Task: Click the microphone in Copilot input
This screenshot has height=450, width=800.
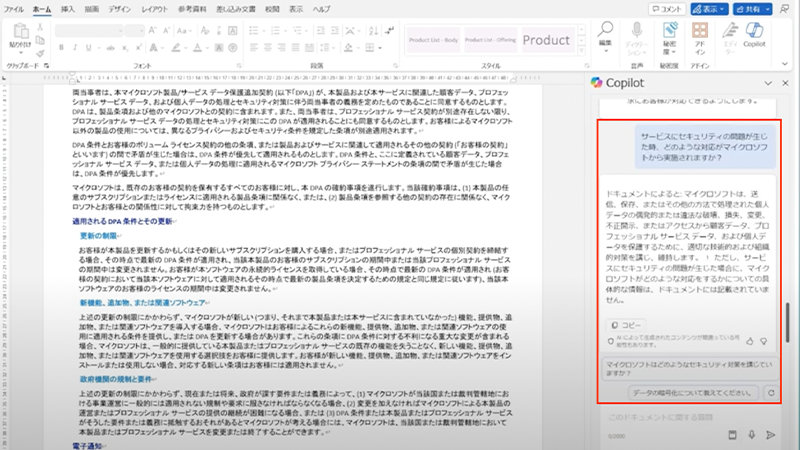Action: coord(750,434)
